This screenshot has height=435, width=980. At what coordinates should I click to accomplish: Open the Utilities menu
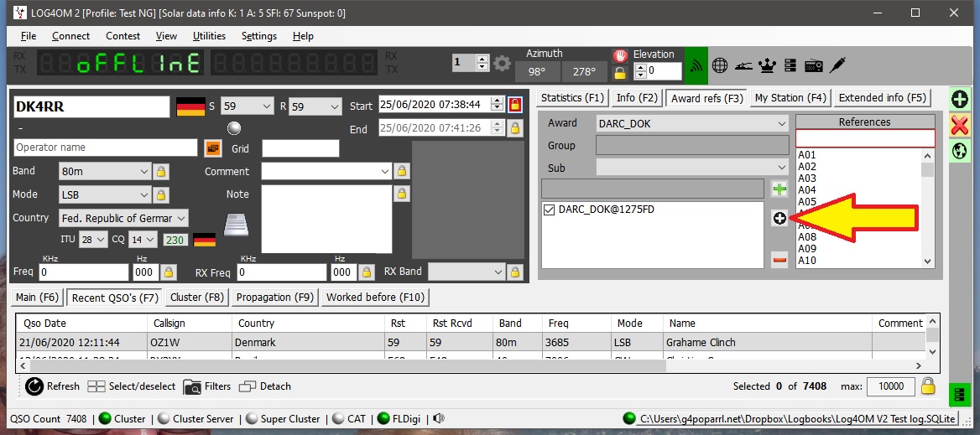(210, 35)
